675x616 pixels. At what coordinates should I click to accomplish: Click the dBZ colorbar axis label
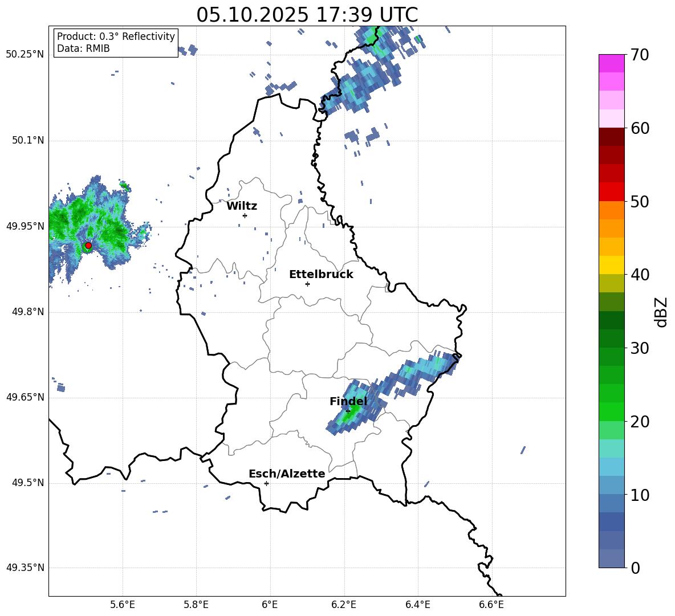coord(661,312)
